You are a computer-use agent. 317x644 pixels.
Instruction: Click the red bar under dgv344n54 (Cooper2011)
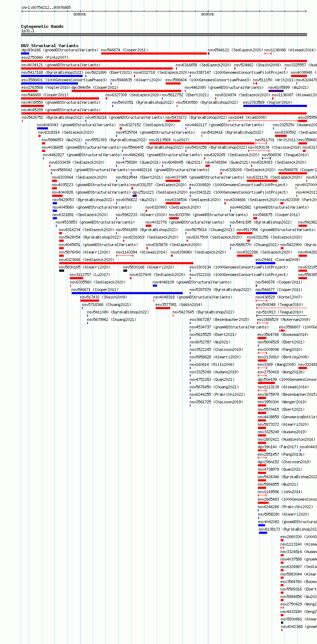point(126,91)
